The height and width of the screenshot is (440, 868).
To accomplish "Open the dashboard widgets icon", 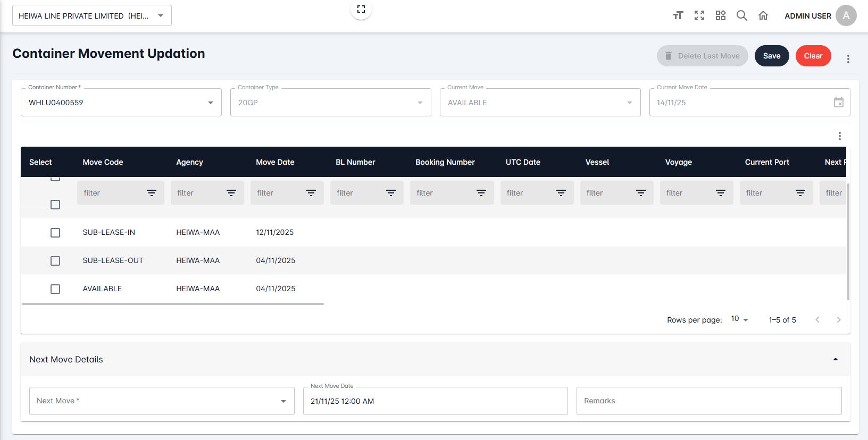I will 720,15.
